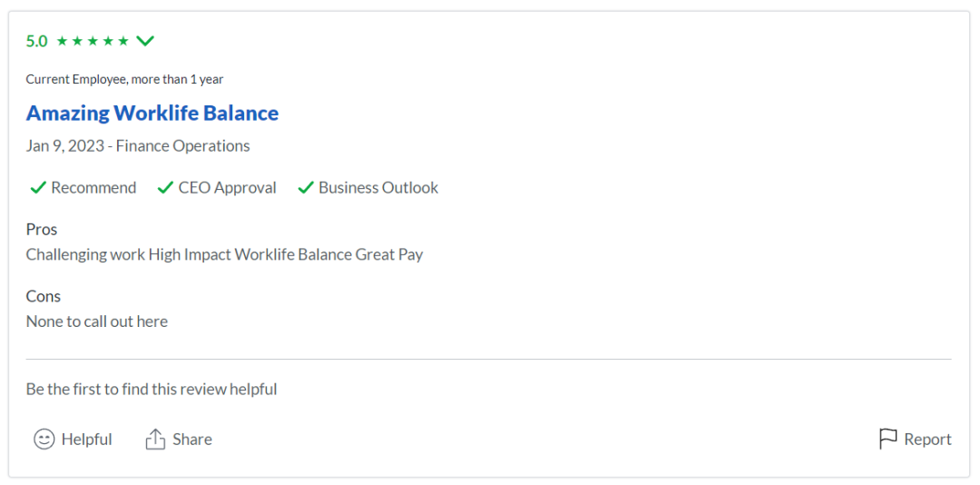Open the Amazing Worklife Balance review title
Image resolution: width=980 pixels, height=485 pixels.
click(152, 114)
